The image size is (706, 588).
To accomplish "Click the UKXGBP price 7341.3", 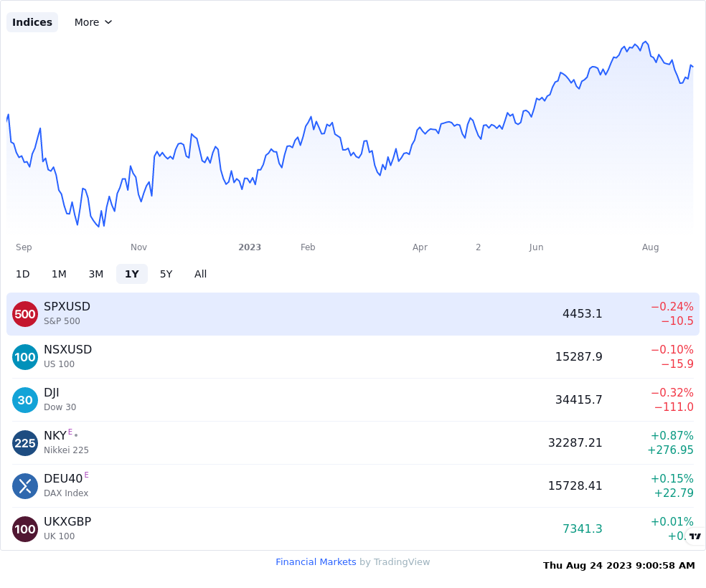I will tap(582, 528).
